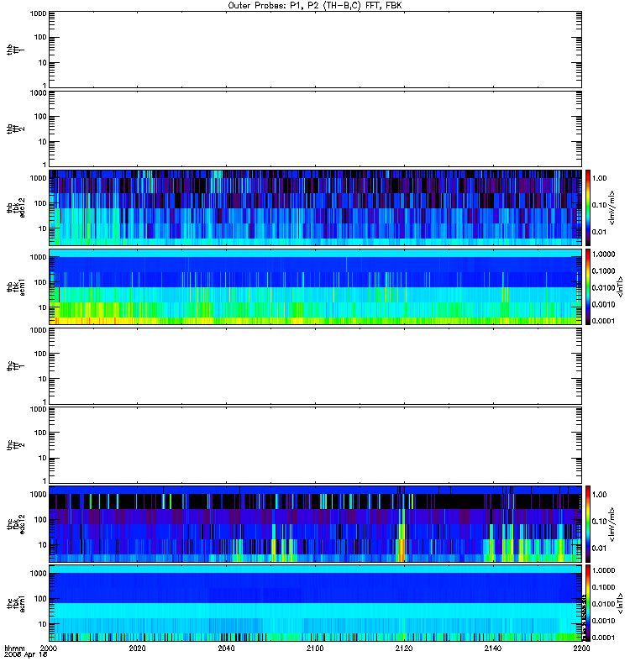
Task: Click the 1000 tick label of thb fff 1
Action: [x=39, y=13]
